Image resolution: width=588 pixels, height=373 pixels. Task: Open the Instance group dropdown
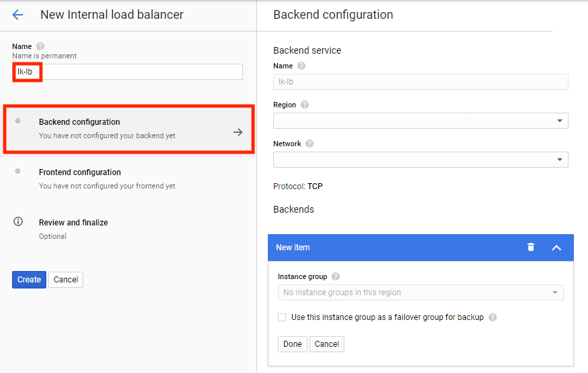pos(420,292)
